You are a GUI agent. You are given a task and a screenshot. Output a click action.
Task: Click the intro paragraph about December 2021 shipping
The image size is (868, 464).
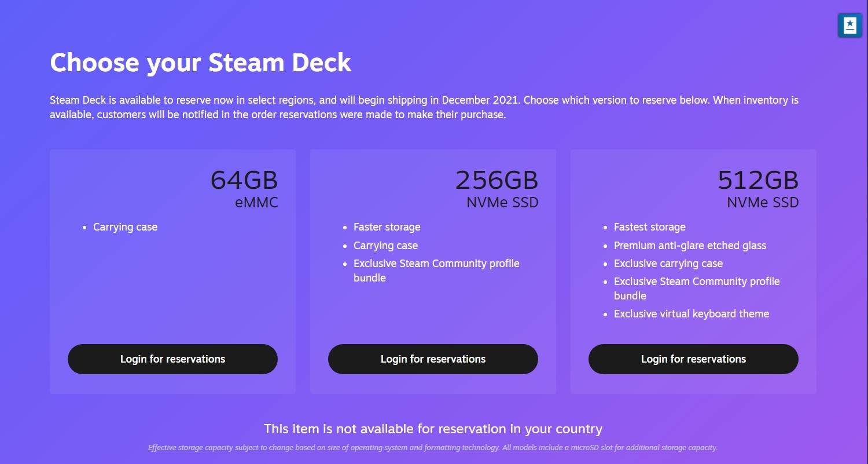[424, 107]
